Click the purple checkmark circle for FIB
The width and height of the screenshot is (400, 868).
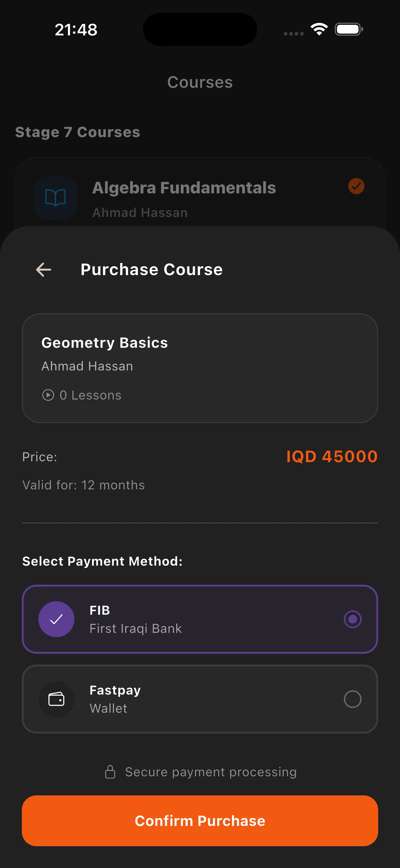[56, 619]
